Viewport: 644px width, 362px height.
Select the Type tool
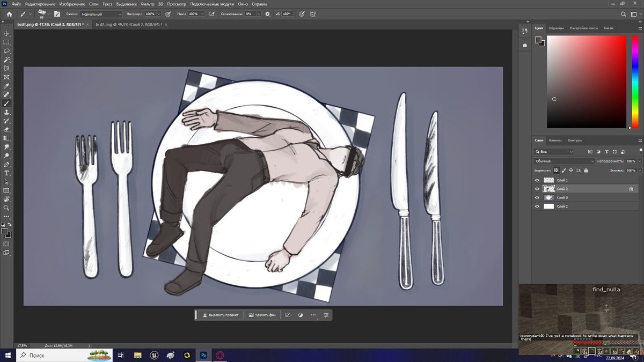[x=7, y=173]
